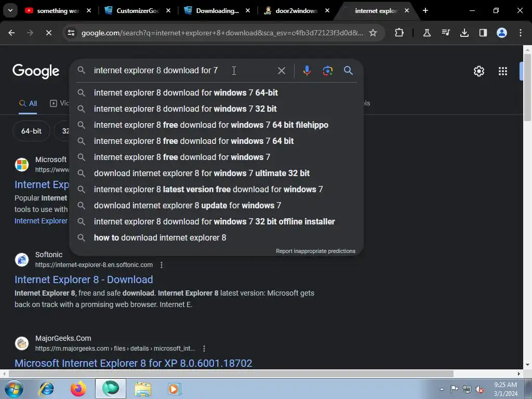Select '32 bit offline installer' suggestion
Viewport: 532px width, 399px height.
pyautogui.click(x=217, y=221)
